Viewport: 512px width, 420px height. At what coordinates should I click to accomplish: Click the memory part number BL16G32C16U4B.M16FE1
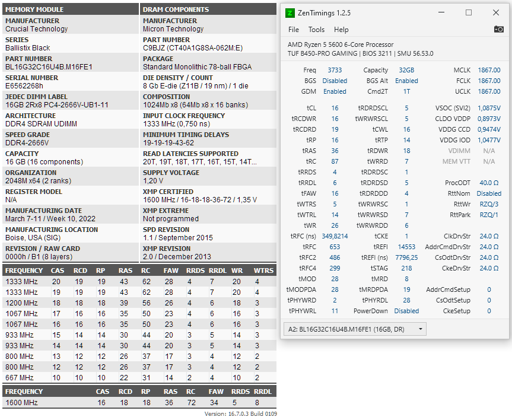point(49,67)
